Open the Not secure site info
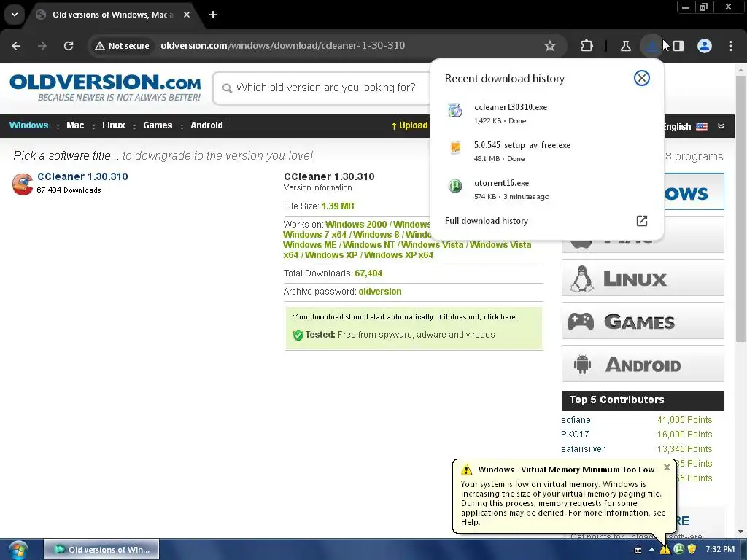The height and width of the screenshot is (560, 747). [x=122, y=46]
